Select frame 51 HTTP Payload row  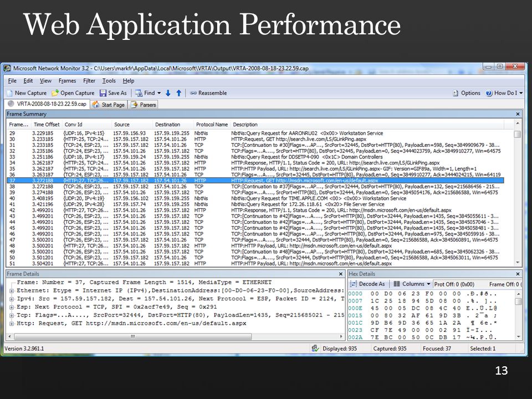pos(255,264)
